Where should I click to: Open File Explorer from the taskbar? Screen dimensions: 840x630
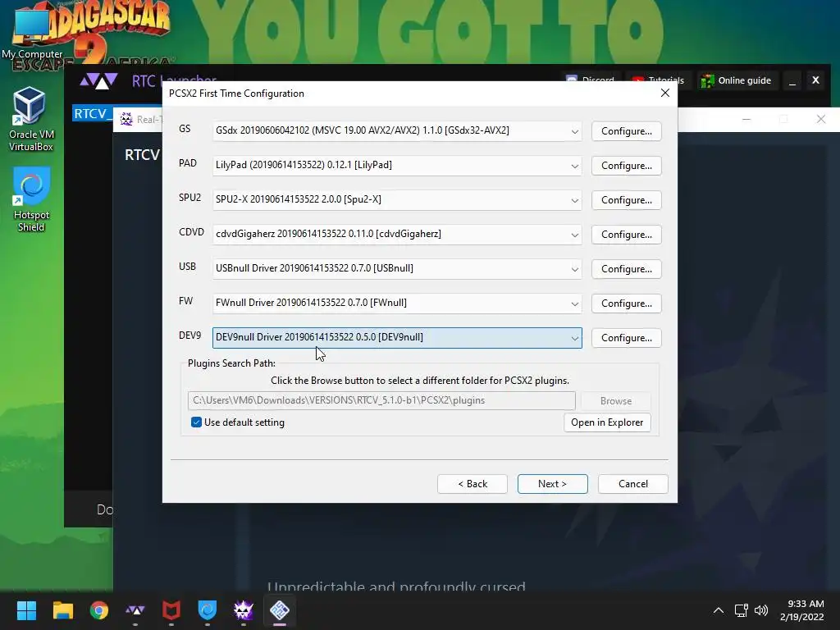pos(62,610)
